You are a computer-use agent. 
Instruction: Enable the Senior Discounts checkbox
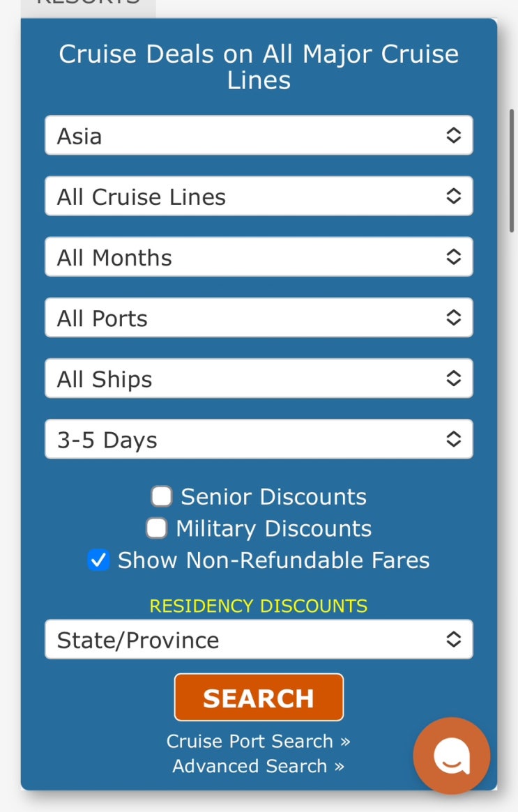pos(162,496)
